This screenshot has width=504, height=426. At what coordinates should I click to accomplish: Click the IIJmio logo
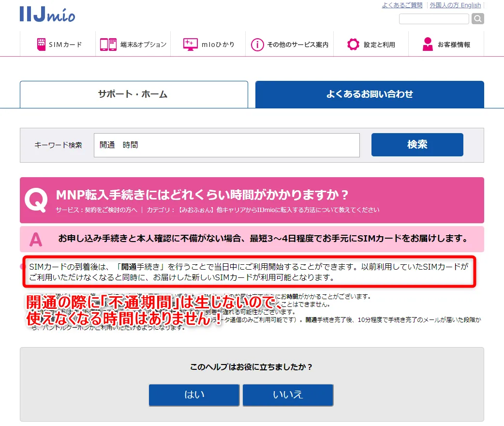click(47, 14)
